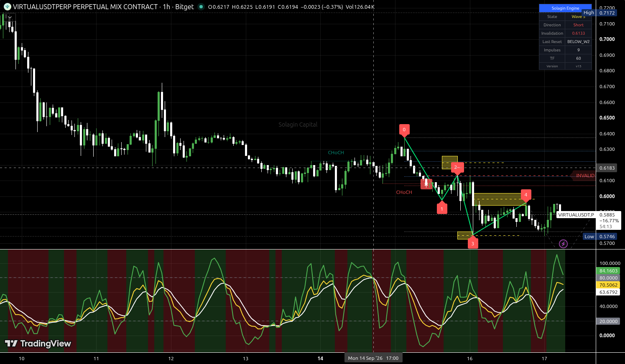Click the 0.7000 price scale level

[607, 39]
